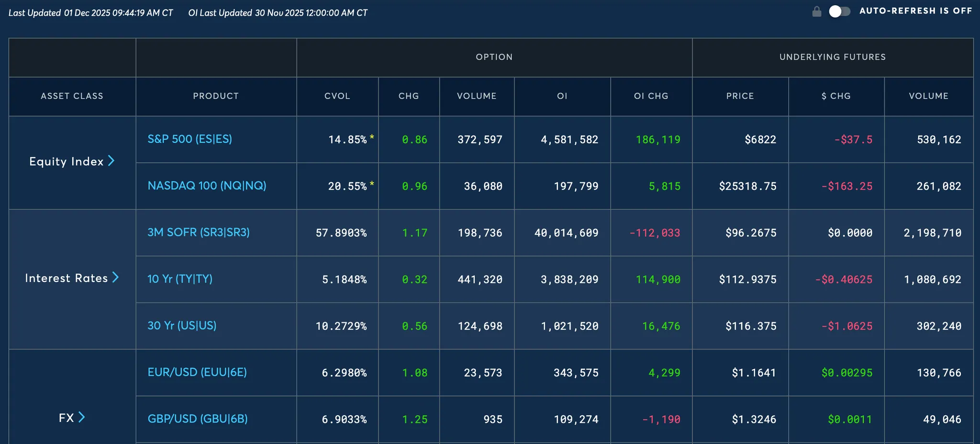Open the NASDAQ 100 (NQ|NQ) product link

tap(207, 185)
